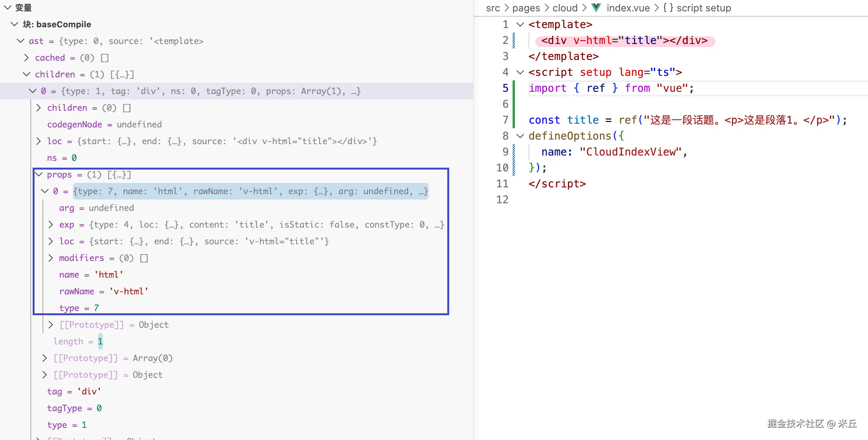Click the index.vue breadcrumb item
868x440 pixels.
pos(628,8)
